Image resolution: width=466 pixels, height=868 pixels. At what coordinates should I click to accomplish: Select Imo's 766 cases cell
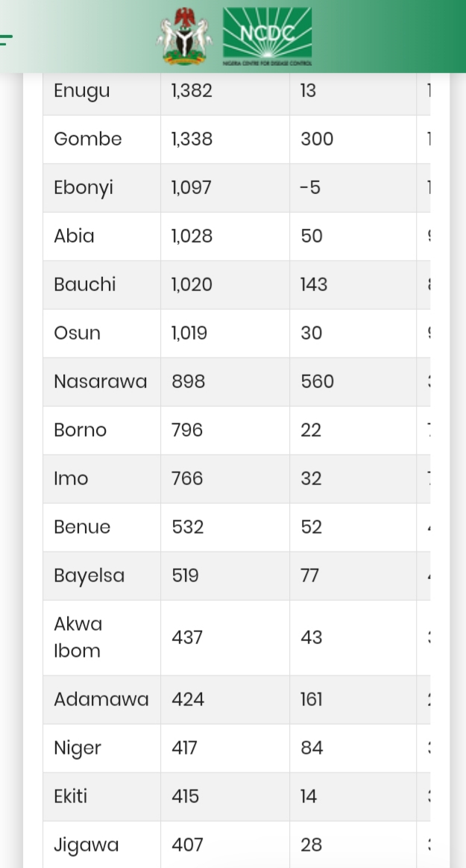tap(187, 479)
